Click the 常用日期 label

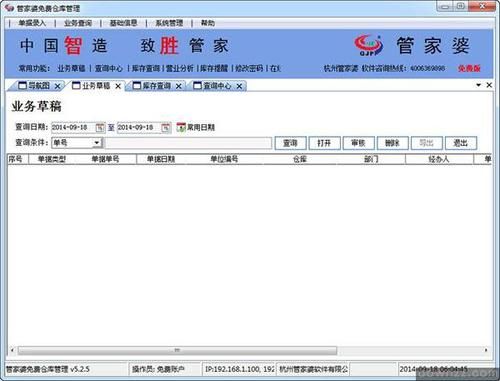click(x=201, y=127)
